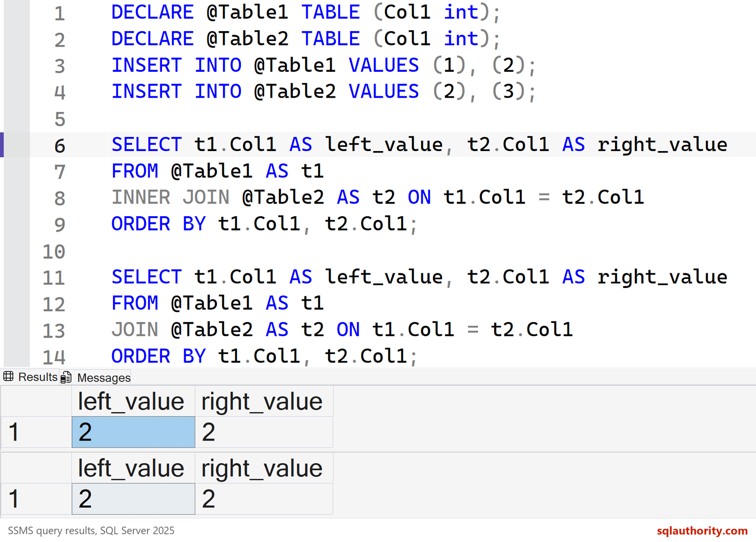Select first result set left_value cell 2
The width and height of the screenshot is (756, 542).
point(133,432)
